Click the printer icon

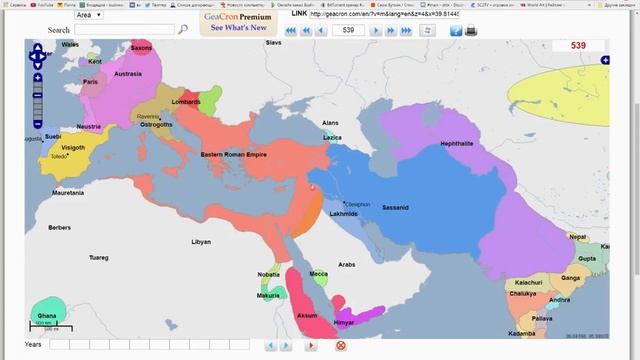pyautogui.click(x=471, y=31)
